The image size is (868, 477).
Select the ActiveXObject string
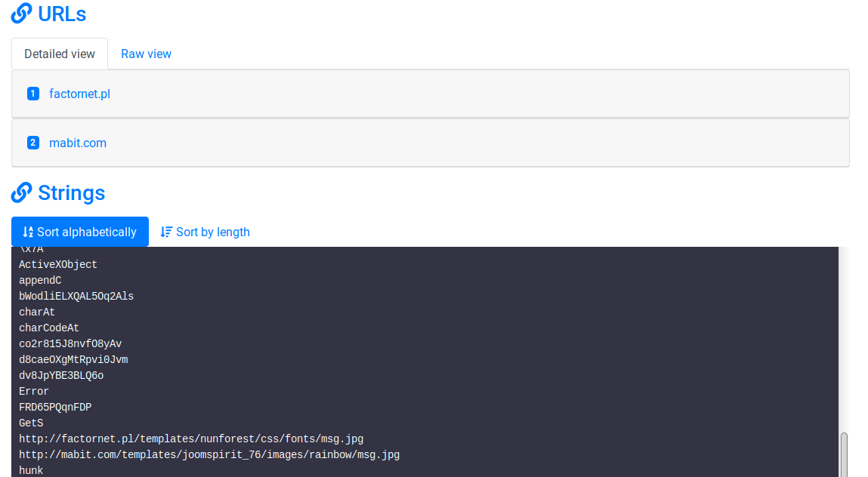(x=58, y=264)
